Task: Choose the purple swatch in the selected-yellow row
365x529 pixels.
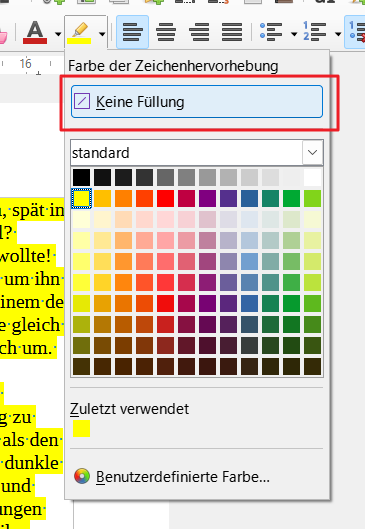Action: tap(207, 198)
